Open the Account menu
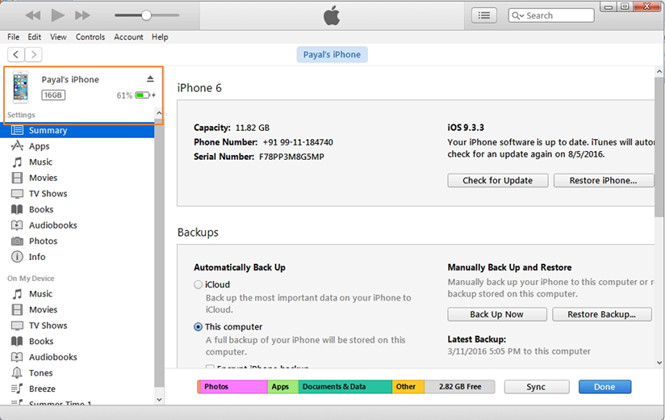Viewport: 665px width, 420px height. click(x=128, y=37)
